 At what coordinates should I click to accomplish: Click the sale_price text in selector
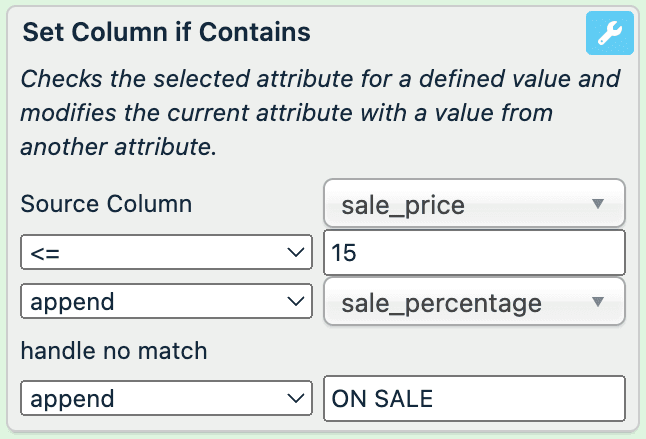(x=403, y=205)
